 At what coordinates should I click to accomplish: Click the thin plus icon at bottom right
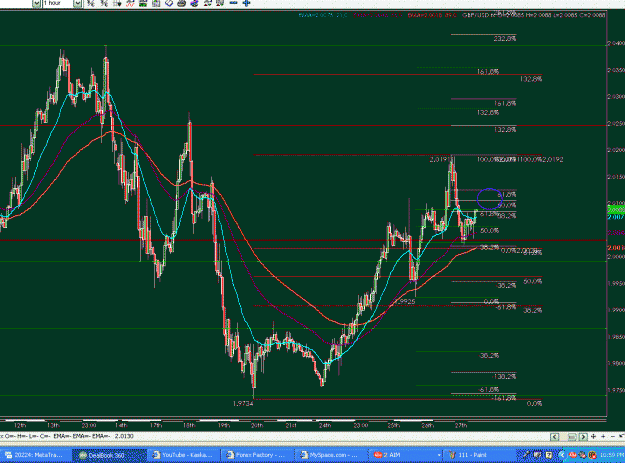pyautogui.click(x=603, y=436)
